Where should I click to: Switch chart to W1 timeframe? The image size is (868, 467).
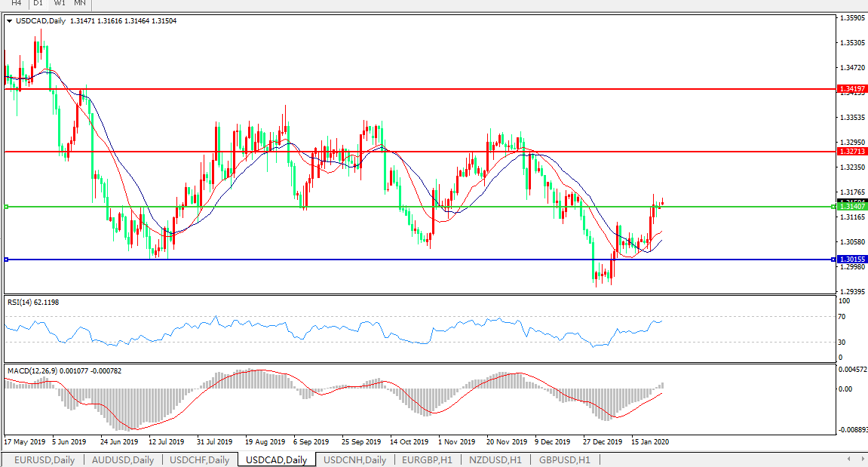click(60, 3)
